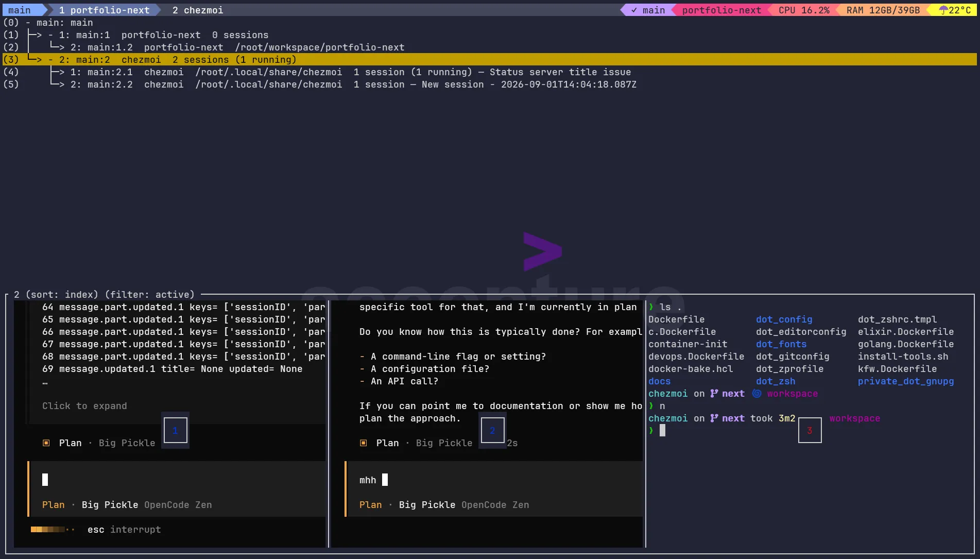Click the CPU 16.2% status segment
Viewport: 980px width, 559px height.
[x=804, y=10]
